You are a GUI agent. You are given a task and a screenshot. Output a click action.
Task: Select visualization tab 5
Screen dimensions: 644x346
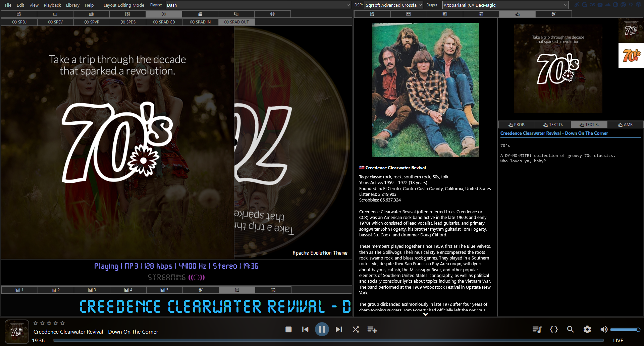164,290
